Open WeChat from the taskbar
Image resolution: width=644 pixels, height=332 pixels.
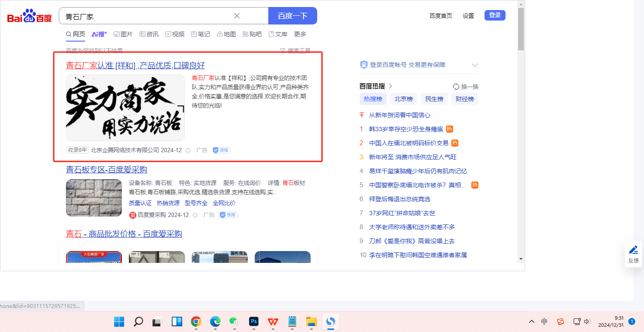pos(235,322)
